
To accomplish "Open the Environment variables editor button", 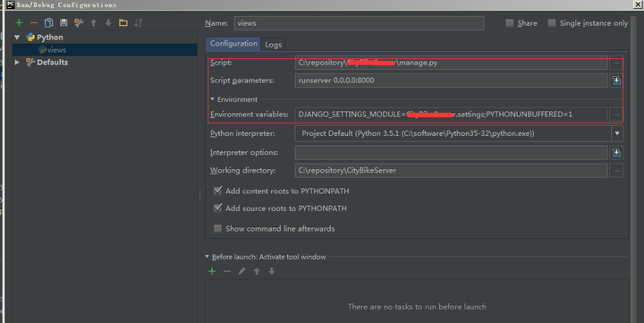I will [x=616, y=115].
